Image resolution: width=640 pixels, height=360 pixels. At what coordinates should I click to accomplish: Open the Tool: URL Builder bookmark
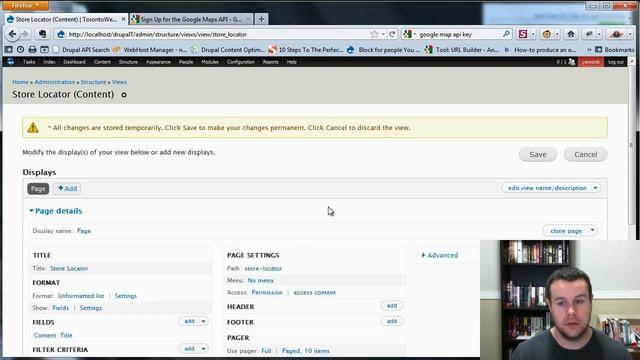click(x=462, y=50)
